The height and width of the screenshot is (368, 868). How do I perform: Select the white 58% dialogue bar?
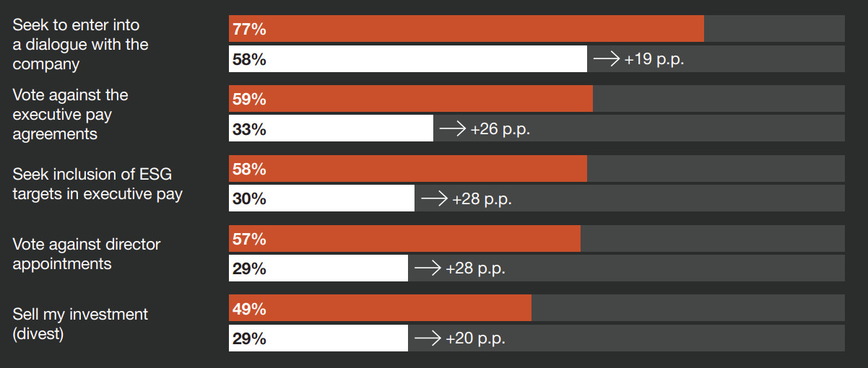point(408,59)
